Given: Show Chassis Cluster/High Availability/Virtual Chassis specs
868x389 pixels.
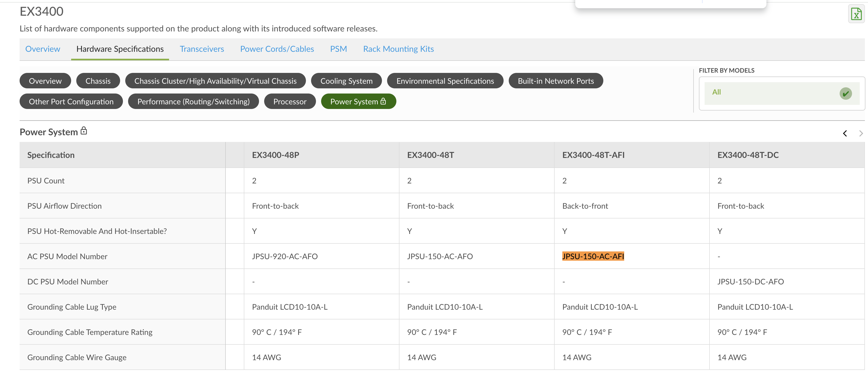Looking at the screenshot, I should coord(215,81).
